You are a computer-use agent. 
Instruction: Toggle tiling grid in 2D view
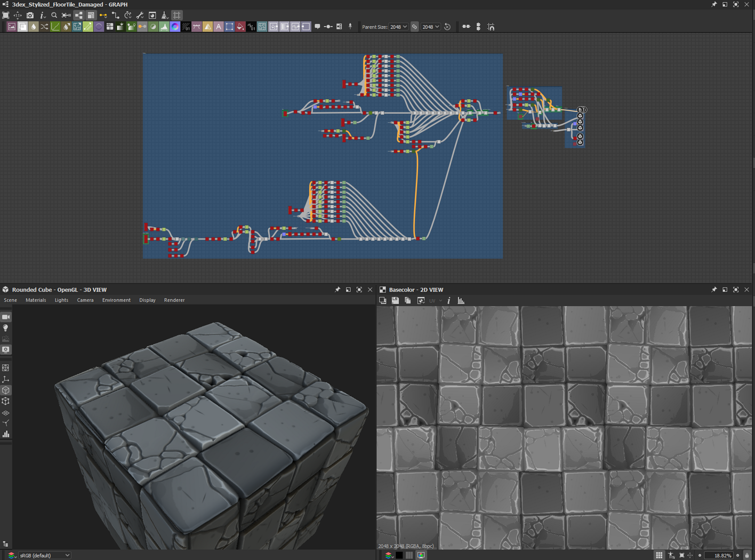tap(659, 555)
